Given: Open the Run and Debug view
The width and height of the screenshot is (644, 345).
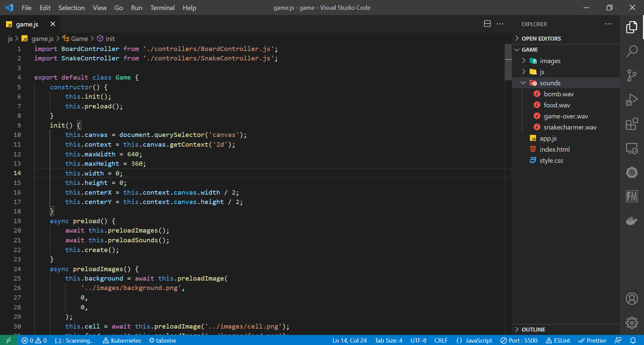Looking at the screenshot, I should pos(632,100).
